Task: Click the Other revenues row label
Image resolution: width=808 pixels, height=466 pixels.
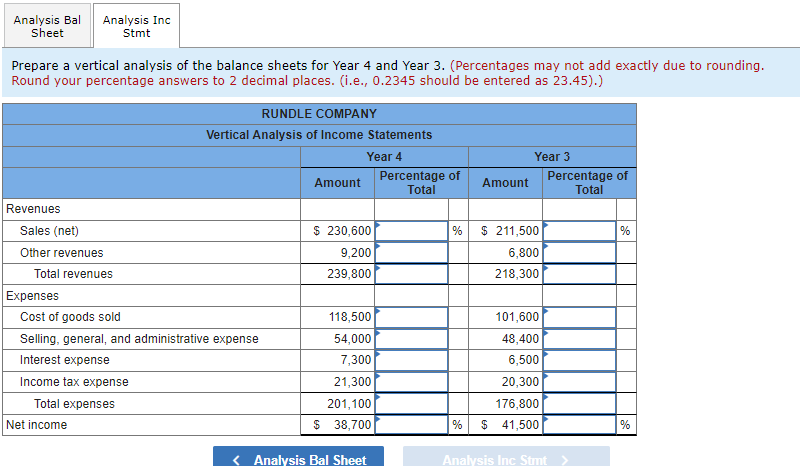Action: pos(62,253)
